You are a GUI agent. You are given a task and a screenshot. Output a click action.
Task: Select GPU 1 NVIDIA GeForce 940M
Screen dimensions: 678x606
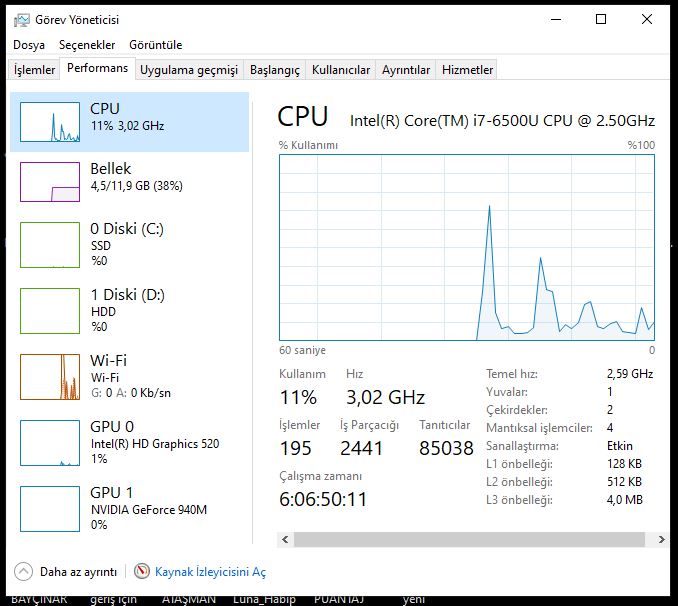click(50, 507)
